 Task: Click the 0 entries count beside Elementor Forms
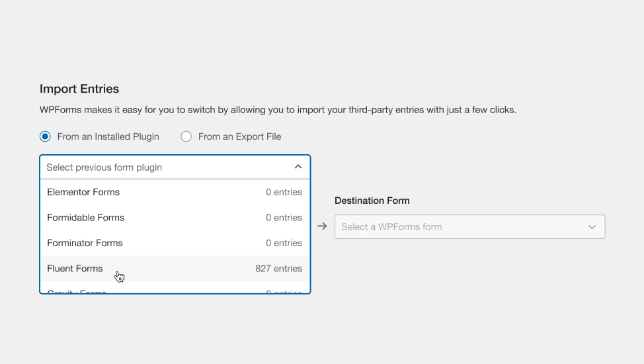pyautogui.click(x=284, y=192)
